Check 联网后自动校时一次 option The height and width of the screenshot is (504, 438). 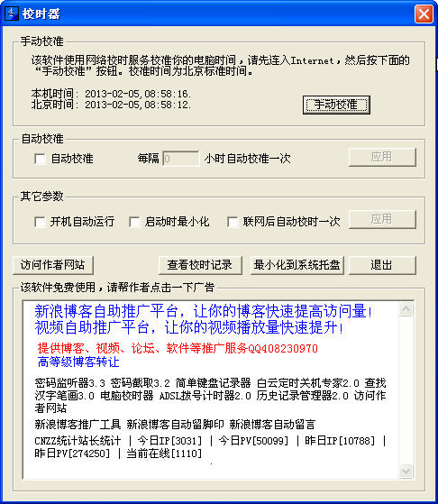click(x=233, y=222)
